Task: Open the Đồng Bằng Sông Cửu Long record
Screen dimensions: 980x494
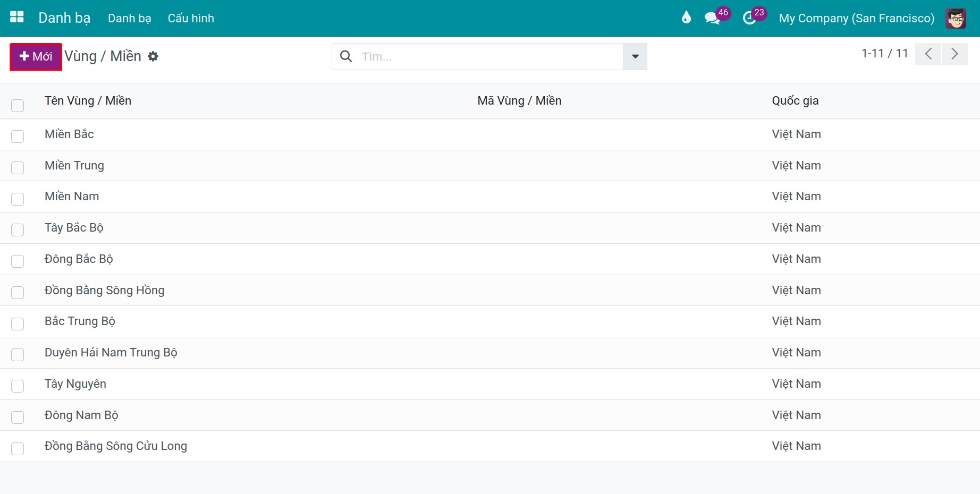Action: 116,446
